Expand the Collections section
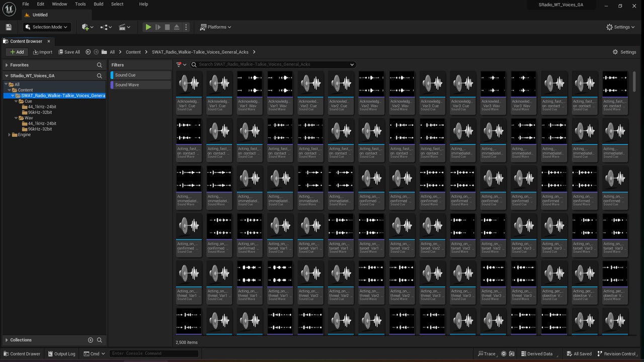The image size is (644, 362). [x=6, y=340]
